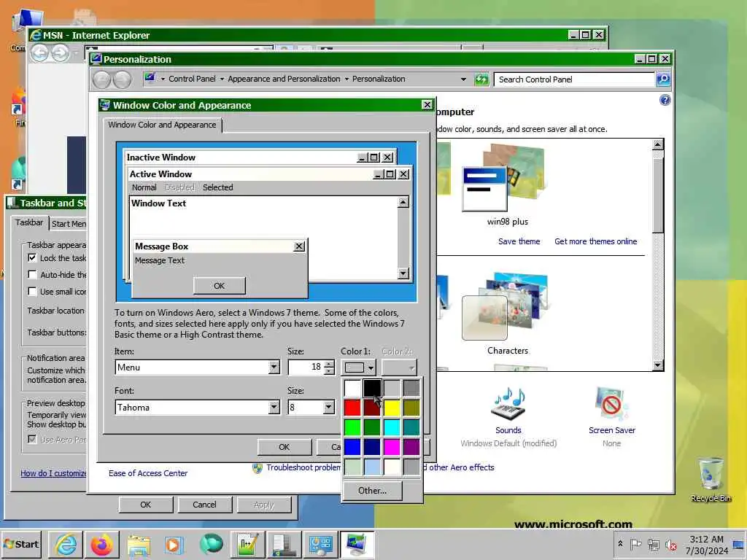Open the Color 1 dropdown button
The height and width of the screenshot is (560, 747).
358,367
